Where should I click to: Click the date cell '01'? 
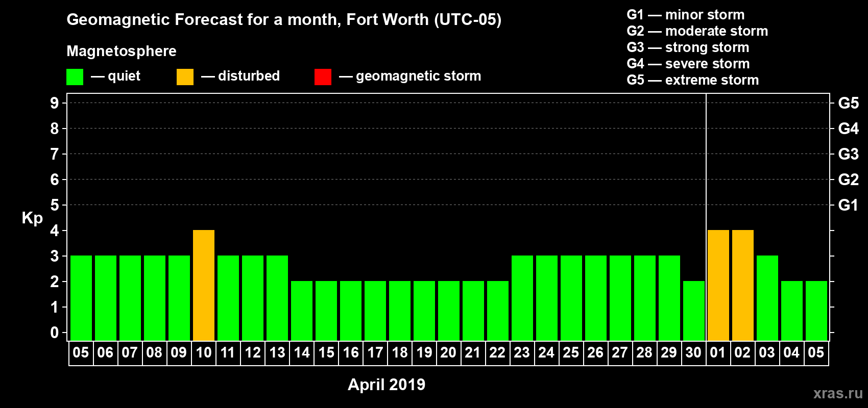point(718,353)
